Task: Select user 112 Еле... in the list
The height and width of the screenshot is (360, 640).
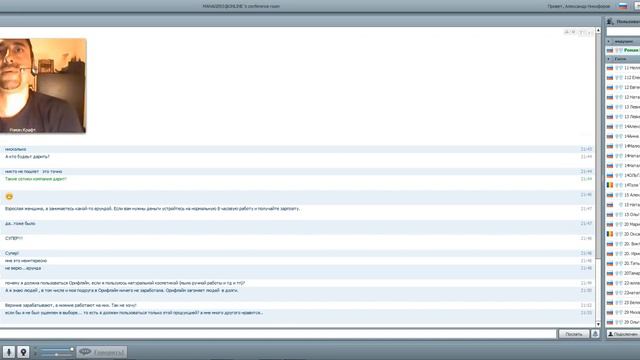Action: coord(623,78)
